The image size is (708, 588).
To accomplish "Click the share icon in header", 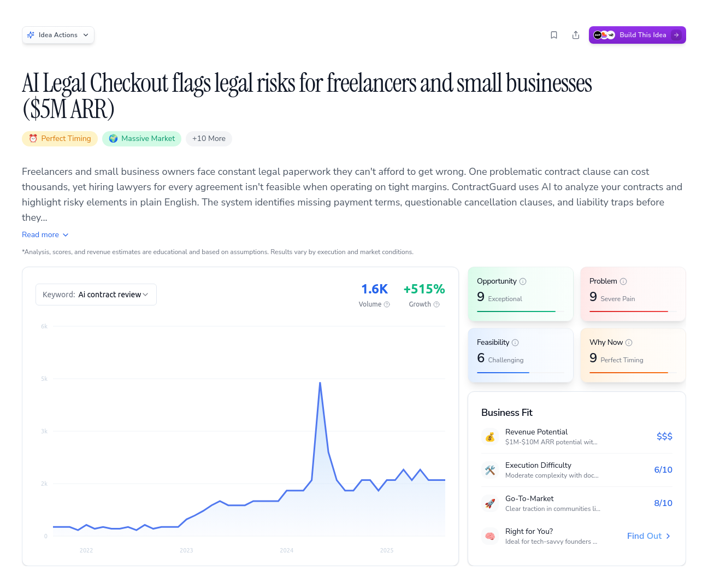I will coord(576,35).
